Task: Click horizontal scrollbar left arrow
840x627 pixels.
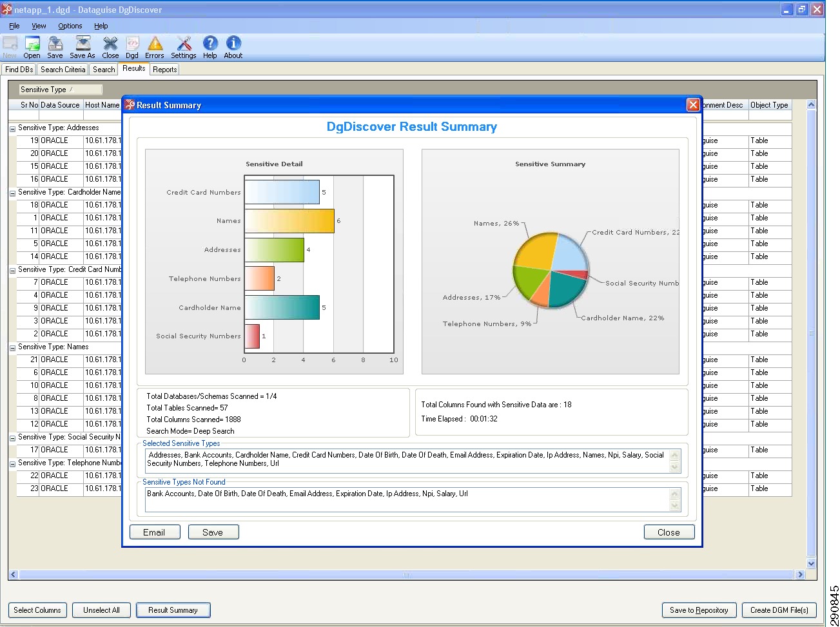Action: click(x=14, y=574)
